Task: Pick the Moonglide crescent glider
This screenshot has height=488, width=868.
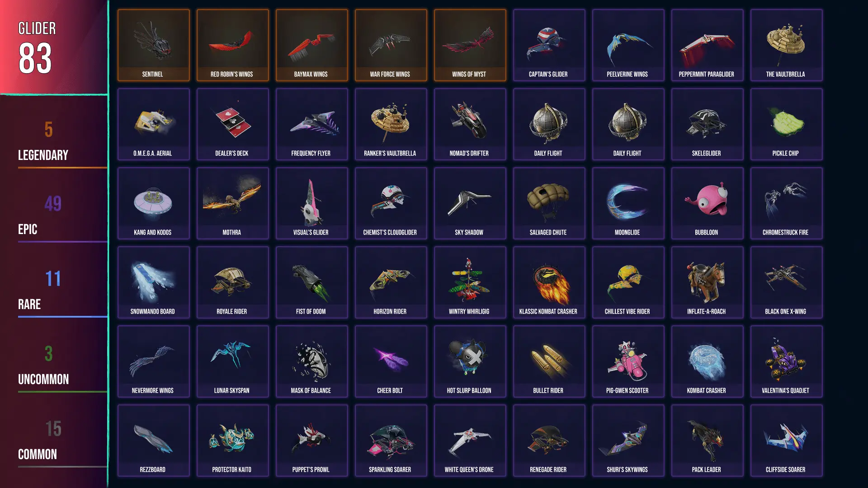Action: click(x=628, y=203)
